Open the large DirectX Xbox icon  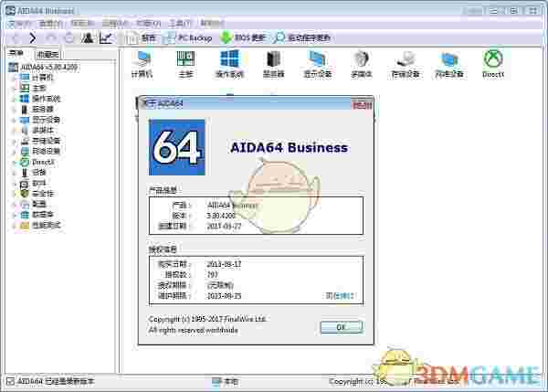[493, 64]
